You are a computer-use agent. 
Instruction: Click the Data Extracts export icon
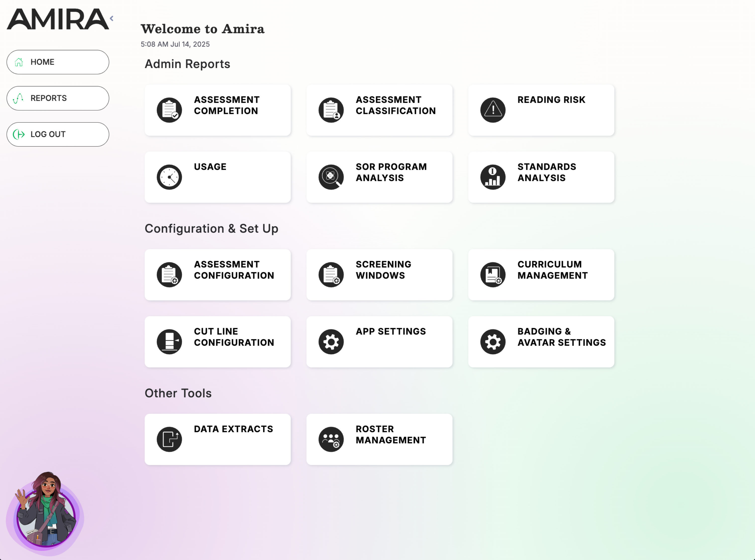169,439
